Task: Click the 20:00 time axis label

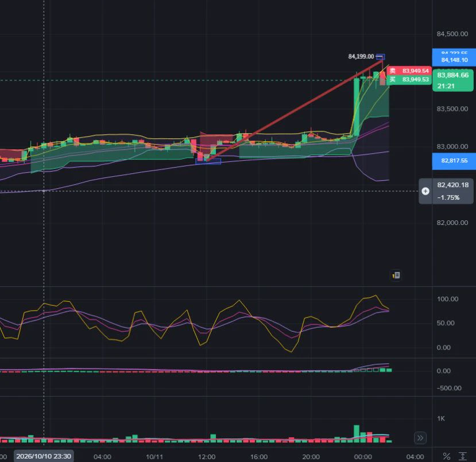Action: pos(311,457)
